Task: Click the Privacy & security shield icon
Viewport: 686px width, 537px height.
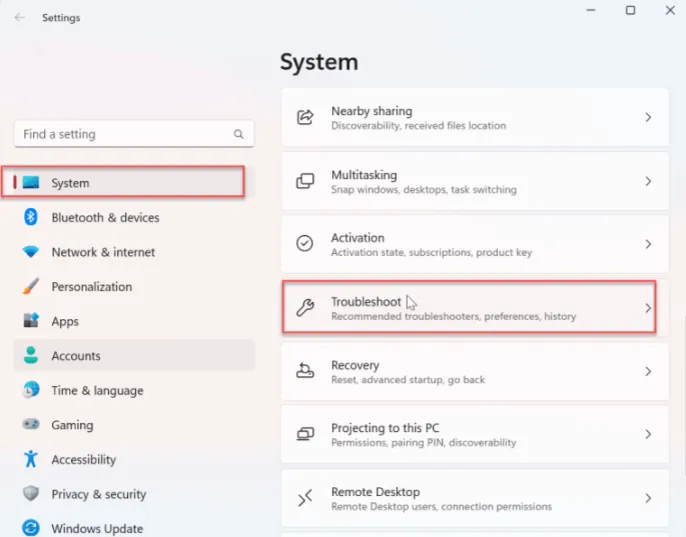Action: coord(31,494)
